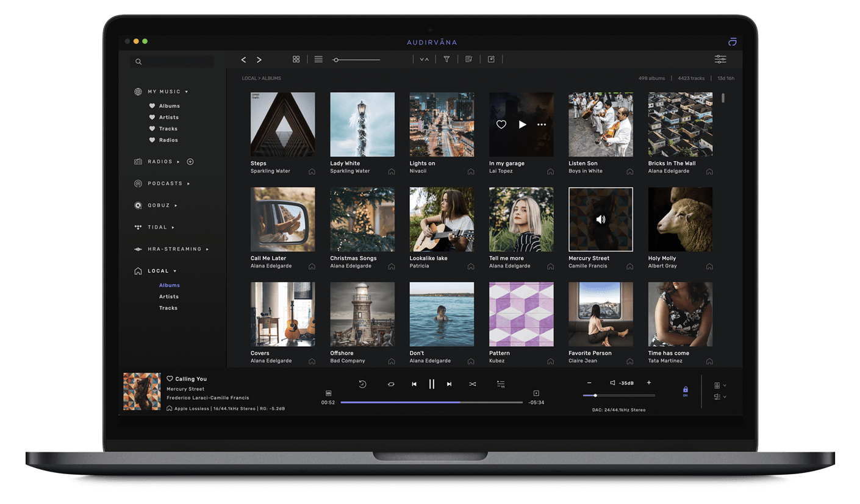The width and height of the screenshot is (860, 504).
Task: Open the Christmas Songs album cover
Action: (x=362, y=219)
